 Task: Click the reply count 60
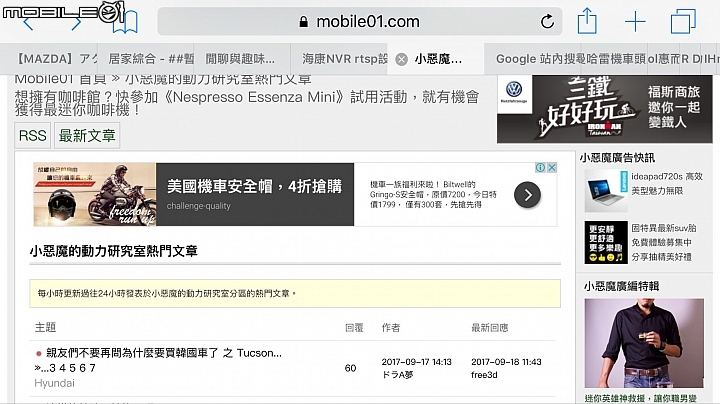[350, 368]
